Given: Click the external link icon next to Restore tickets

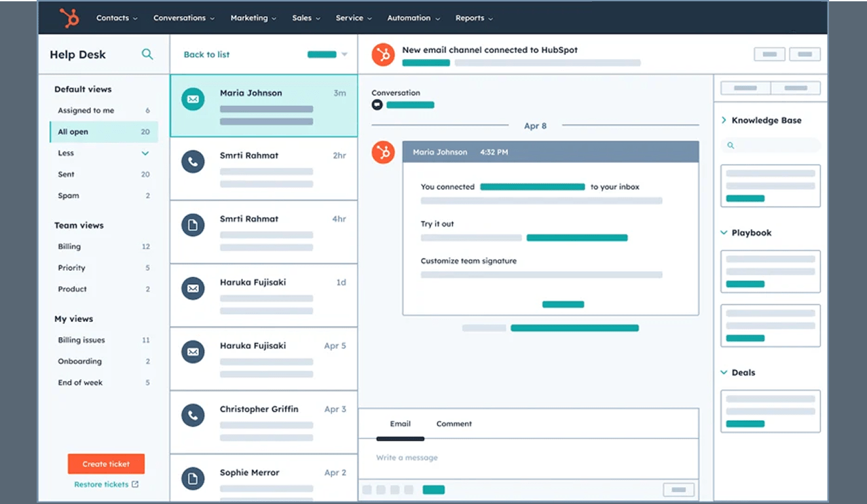Looking at the screenshot, I should 135,484.
